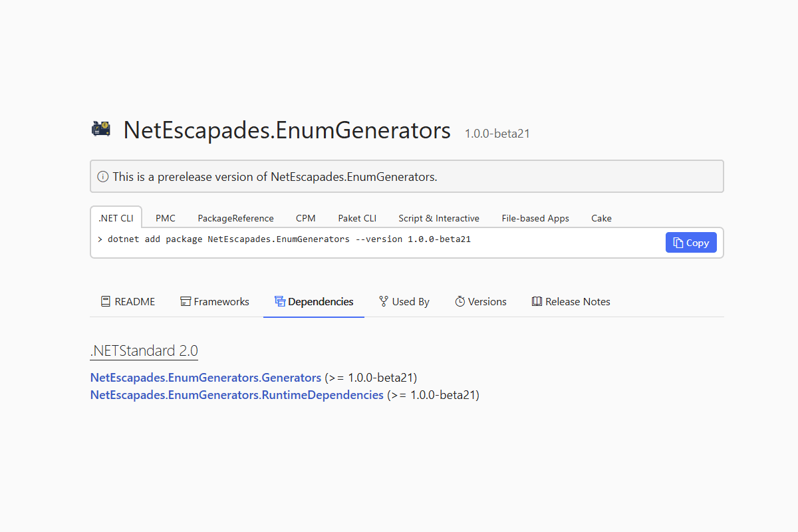Image resolution: width=798 pixels, height=532 pixels.
Task: Select the File-based Apps tab
Action: coord(535,218)
